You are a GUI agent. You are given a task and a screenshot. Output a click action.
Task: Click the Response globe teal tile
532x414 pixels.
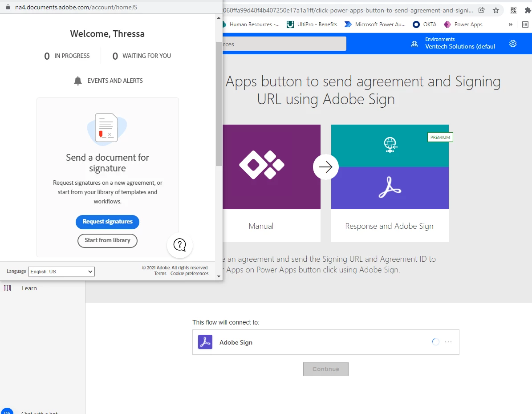390,146
